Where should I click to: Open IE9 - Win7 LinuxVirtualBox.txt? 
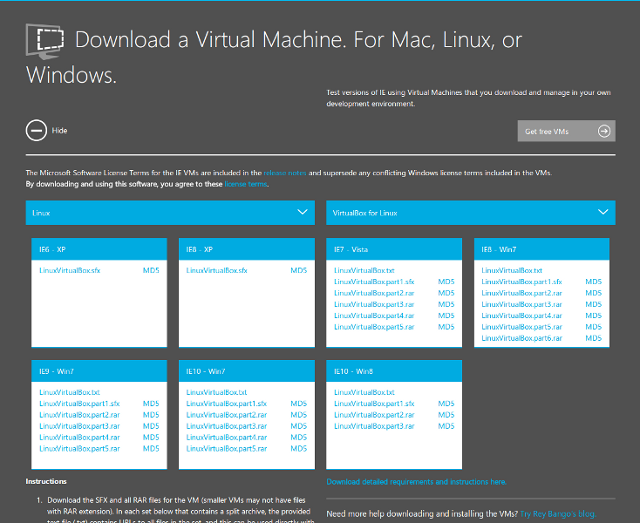click(69, 392)
